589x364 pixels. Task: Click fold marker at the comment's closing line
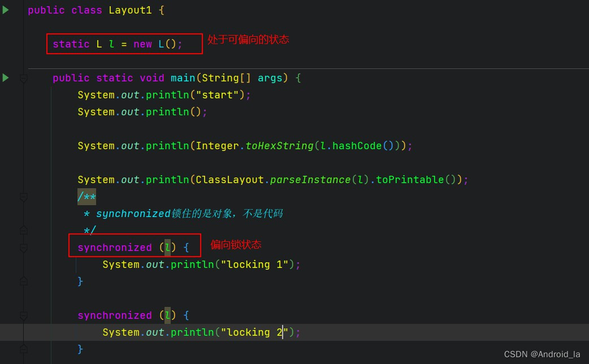(24, 230)
